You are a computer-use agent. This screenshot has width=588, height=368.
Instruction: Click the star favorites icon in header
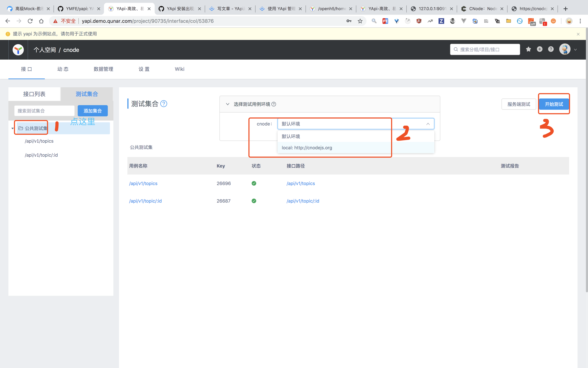[x=528, y=49]
